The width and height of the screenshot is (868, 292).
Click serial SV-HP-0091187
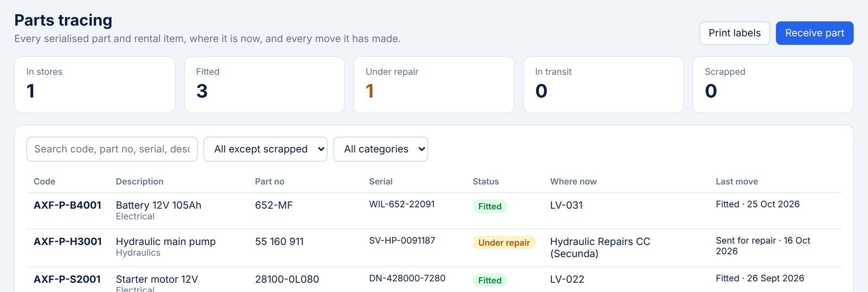pyautogui.click(x=402, y=241)
